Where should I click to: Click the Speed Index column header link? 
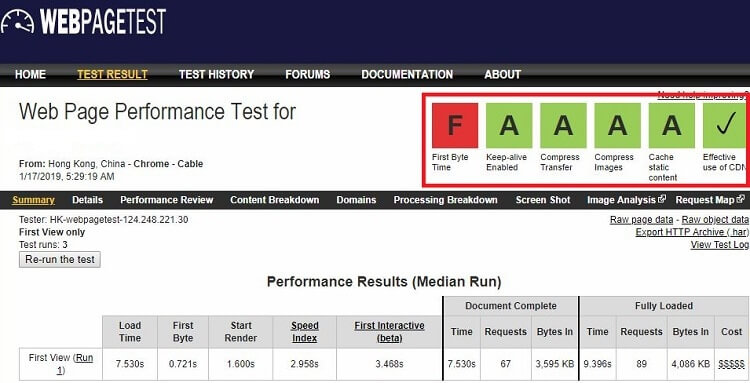point(305,332)
